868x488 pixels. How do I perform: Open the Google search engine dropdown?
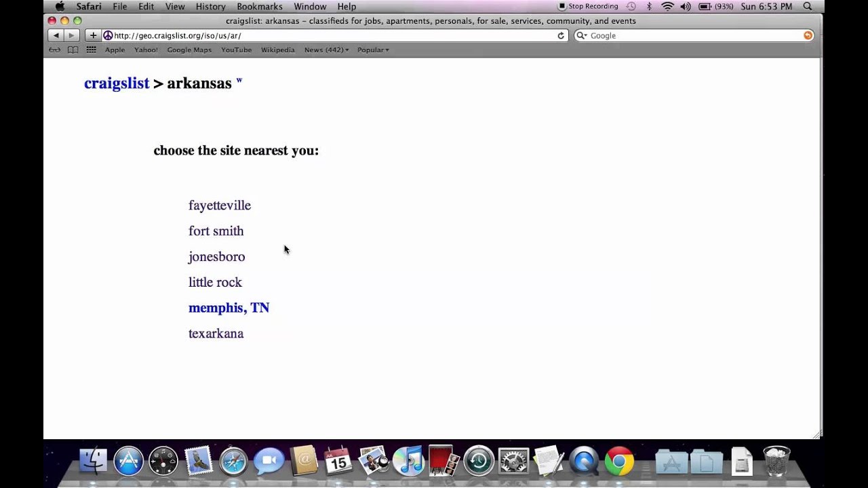click(582, 35)
